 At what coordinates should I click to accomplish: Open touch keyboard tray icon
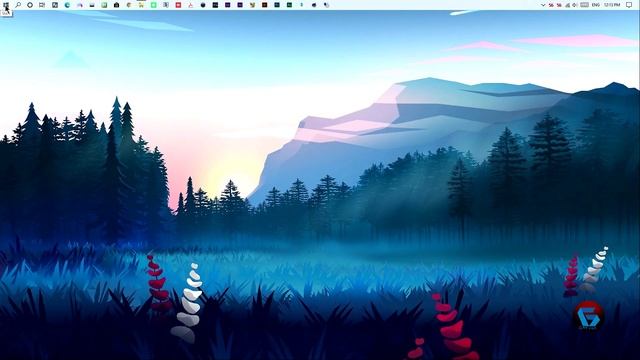point(584,5)
